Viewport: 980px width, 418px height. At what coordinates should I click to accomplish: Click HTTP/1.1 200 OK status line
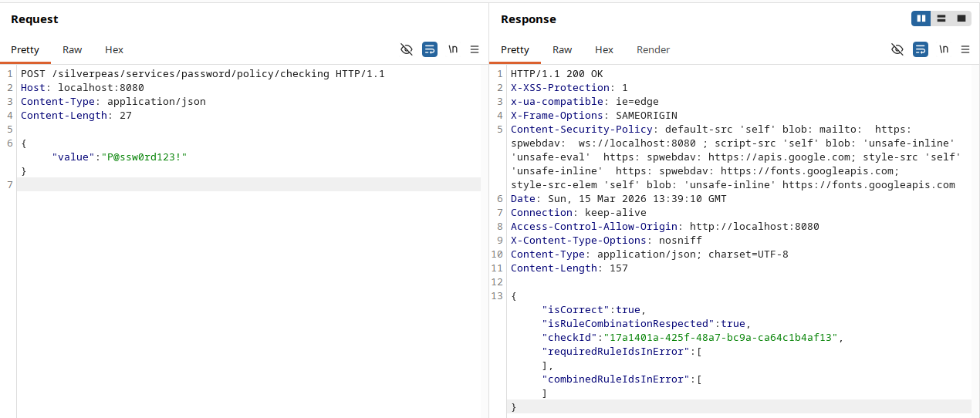(557, 74)
